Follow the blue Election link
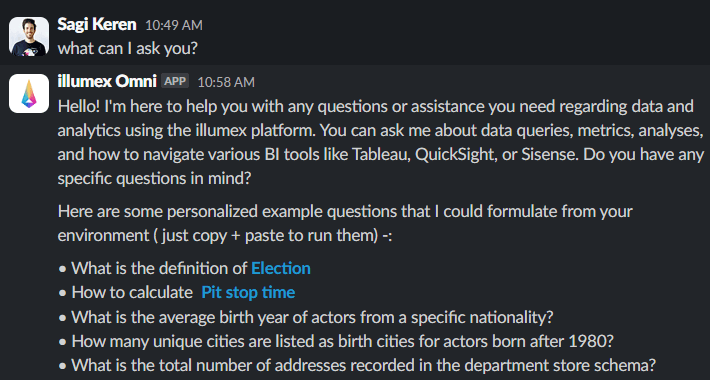710x380 pixels. click(281, 268)
